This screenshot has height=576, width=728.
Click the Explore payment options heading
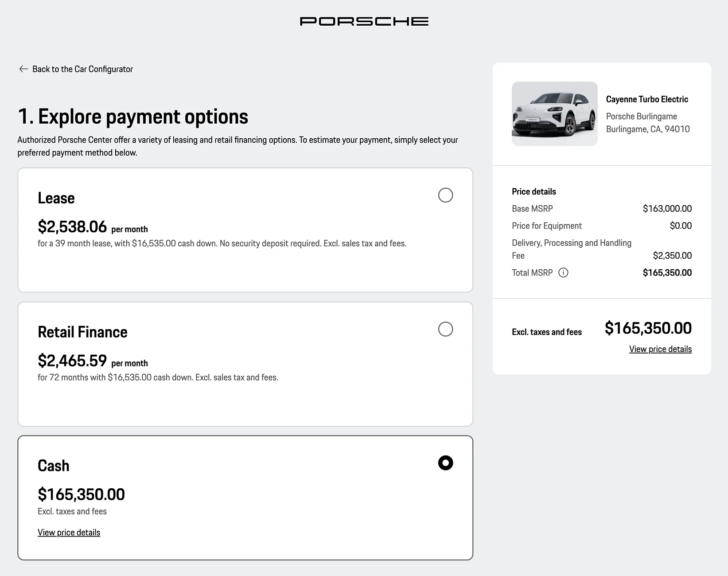click(133, 116)
